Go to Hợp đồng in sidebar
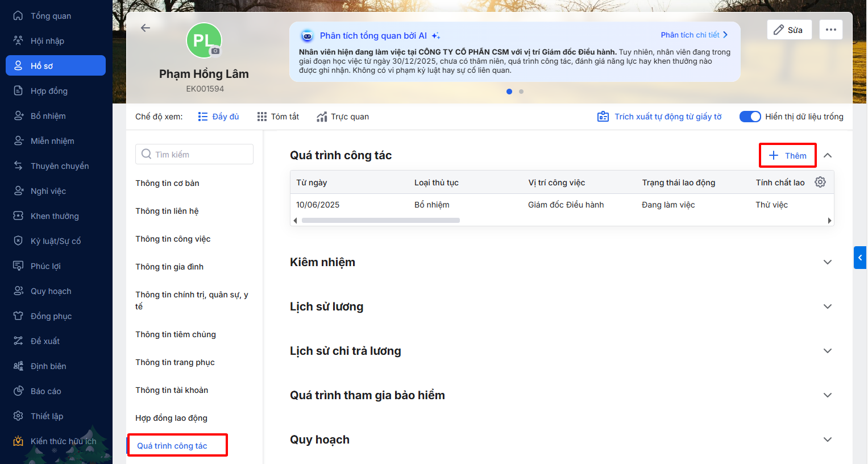Image resolution: width=868 pixels, height=464 pixels. click(56, 91)
